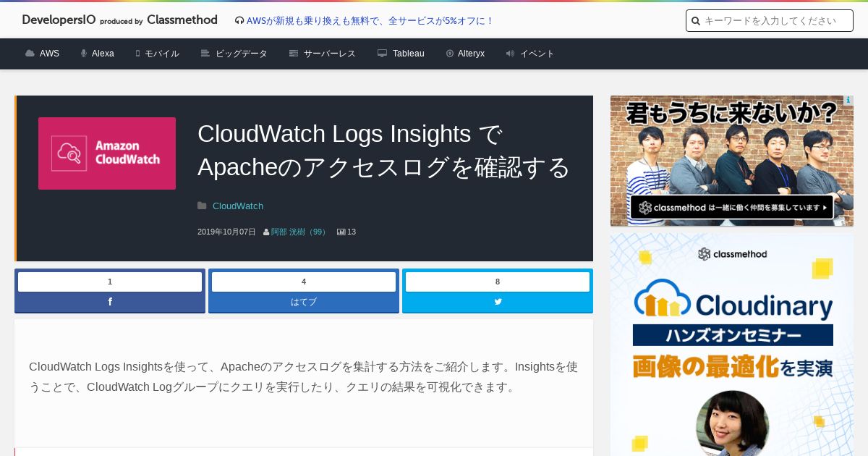Click the monitor icon next to Tableau

[x=383, y=54]
